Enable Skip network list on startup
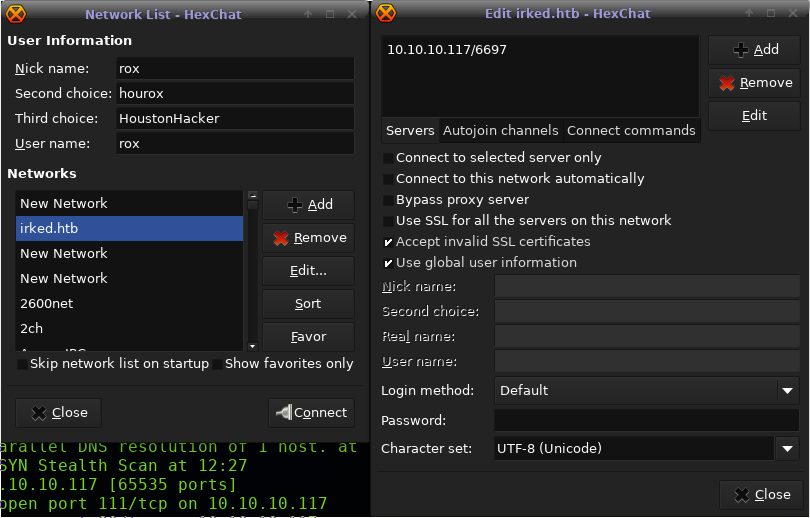Image resolution: width=810 pixels, height=518 pixels. click(x=22, y=364)
